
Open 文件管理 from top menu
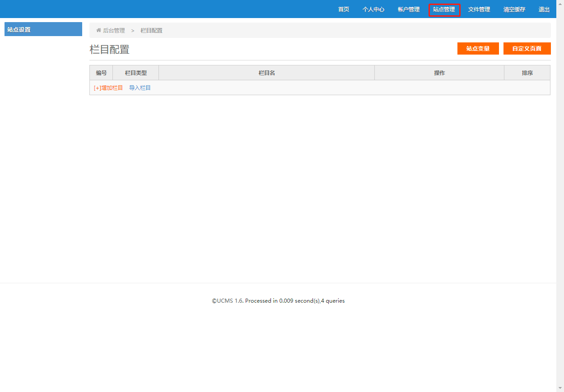[x=479, y=9]
